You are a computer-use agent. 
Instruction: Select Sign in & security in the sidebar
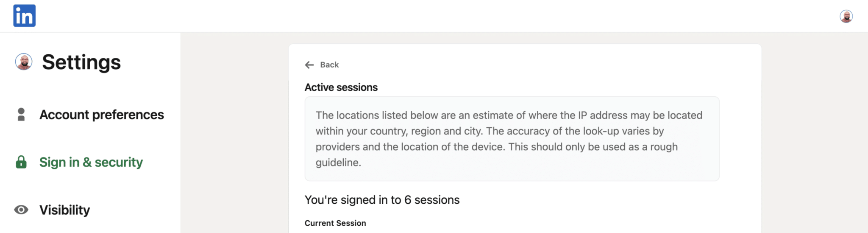click(91, 162)
